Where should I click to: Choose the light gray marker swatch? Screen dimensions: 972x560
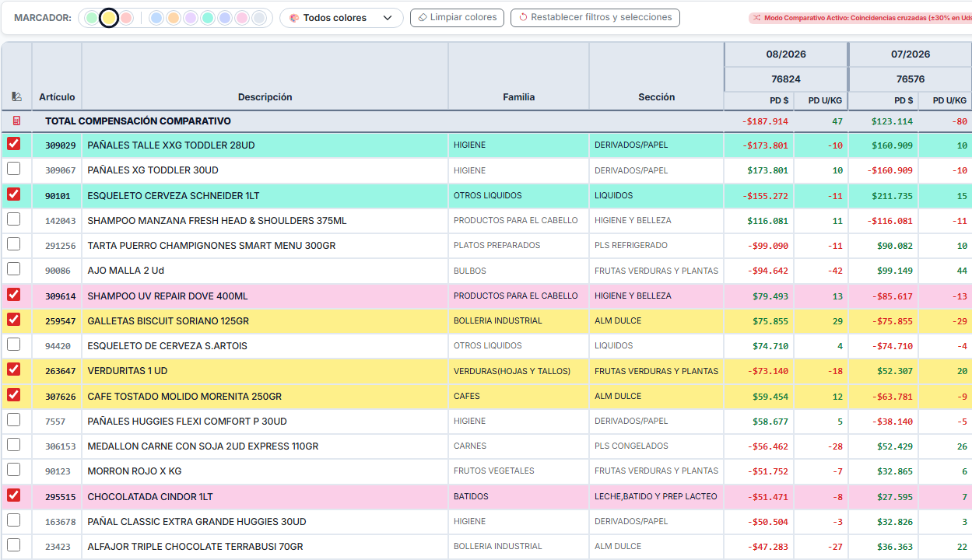click(x=259, y=18)
